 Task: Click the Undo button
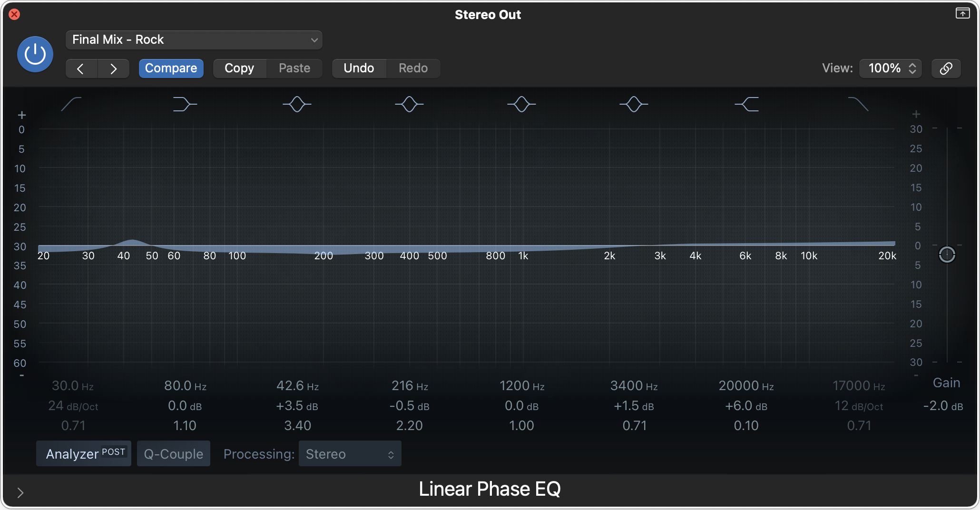[x=359, y=69]
